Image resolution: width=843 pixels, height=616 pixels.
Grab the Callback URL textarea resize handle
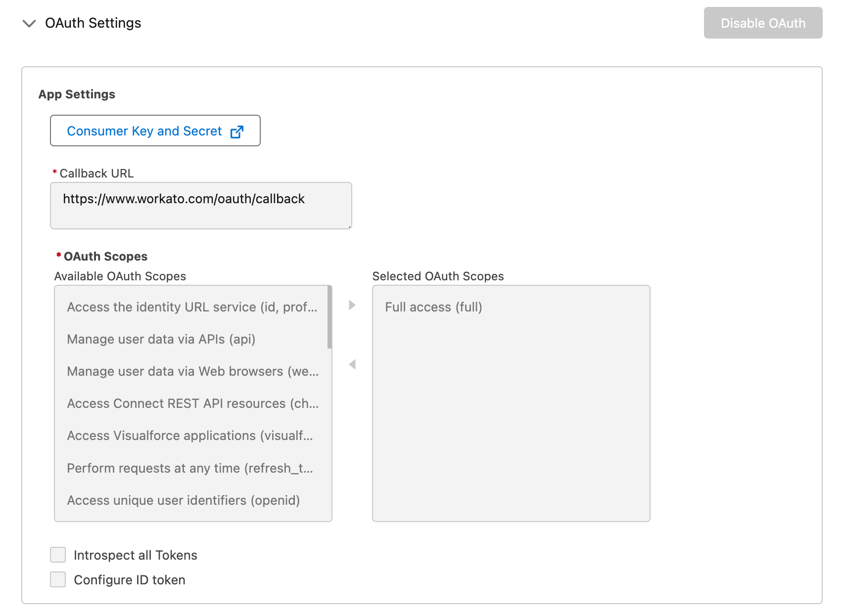click(349, 226)
